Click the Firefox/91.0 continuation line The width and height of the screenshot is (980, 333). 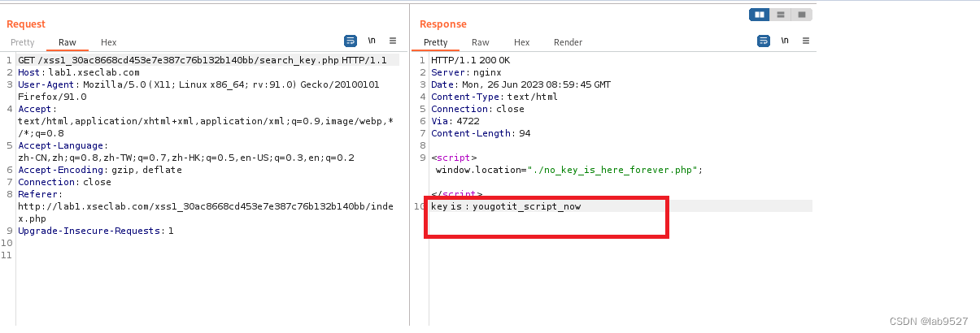(52, 97)
